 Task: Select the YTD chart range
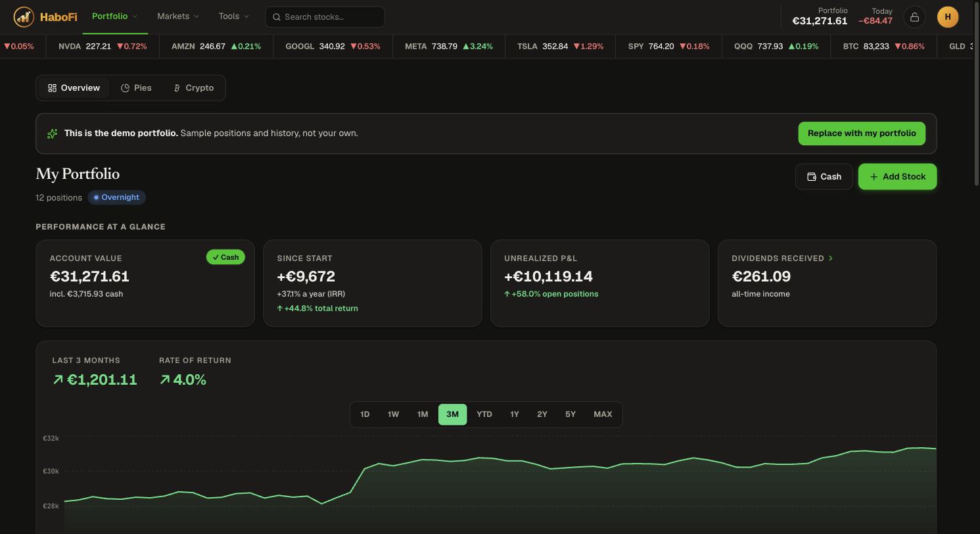[484, 414]
